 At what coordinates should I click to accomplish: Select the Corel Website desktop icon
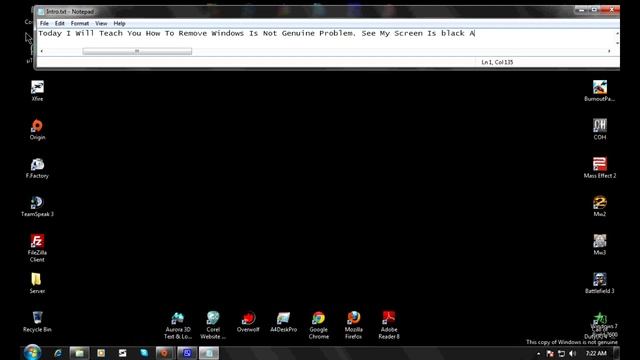coord(213,325)
